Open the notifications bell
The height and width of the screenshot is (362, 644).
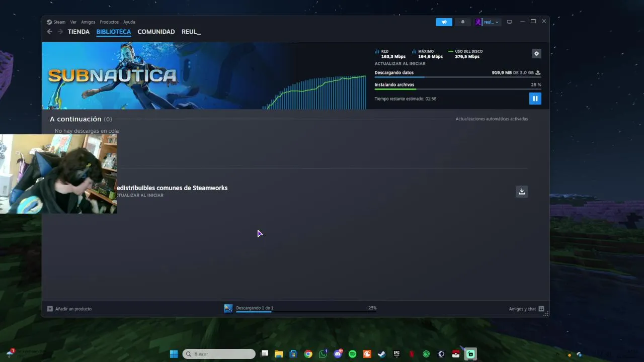pos(463,22)
